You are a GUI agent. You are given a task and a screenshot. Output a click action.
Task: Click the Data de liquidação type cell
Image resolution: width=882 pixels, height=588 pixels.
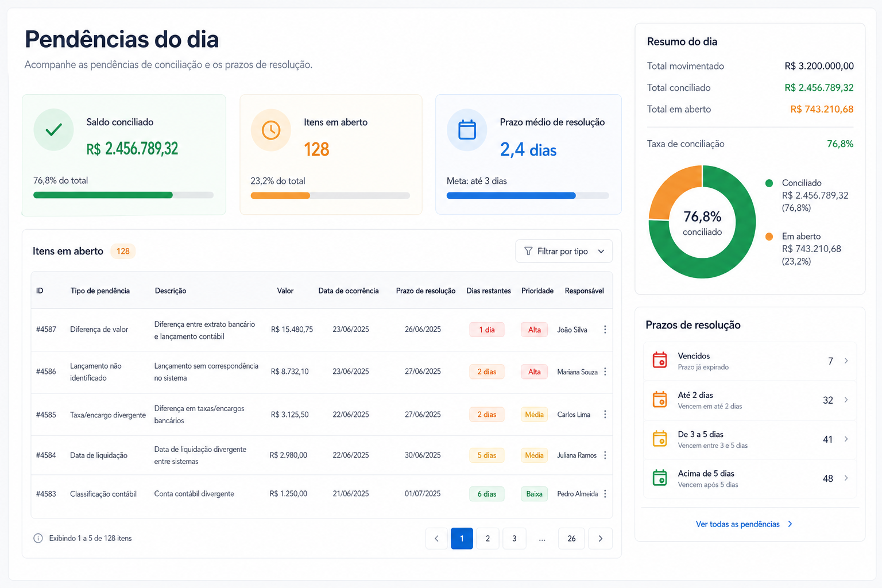99,455
